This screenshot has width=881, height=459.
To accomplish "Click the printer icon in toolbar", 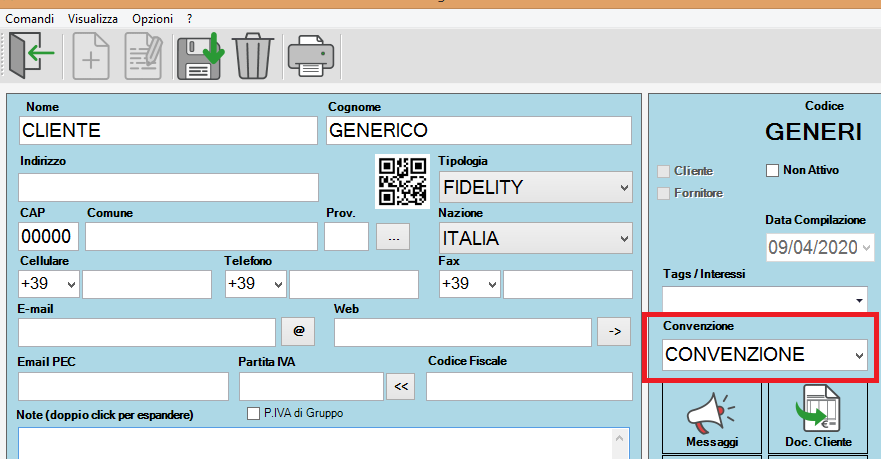I will click(310, 56).
